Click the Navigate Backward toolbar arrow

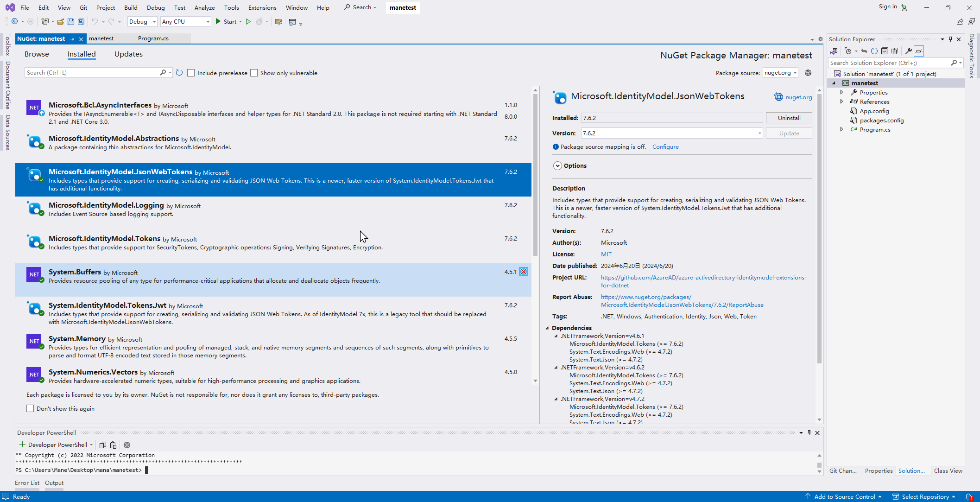(14, 21)
